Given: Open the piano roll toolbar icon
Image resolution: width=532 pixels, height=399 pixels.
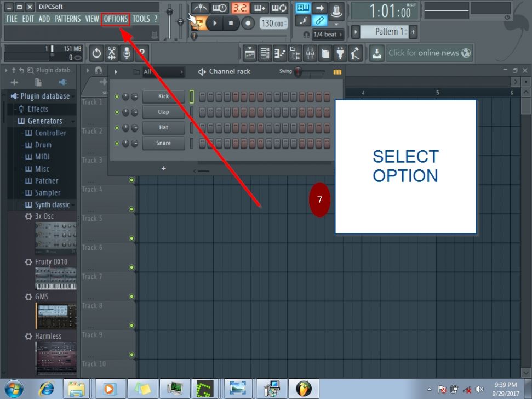Looking at the screenshot, I should 280,53.
